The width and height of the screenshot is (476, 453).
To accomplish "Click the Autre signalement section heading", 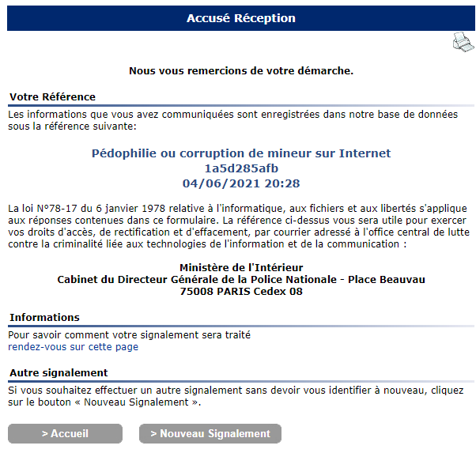I will pos(59,372).
